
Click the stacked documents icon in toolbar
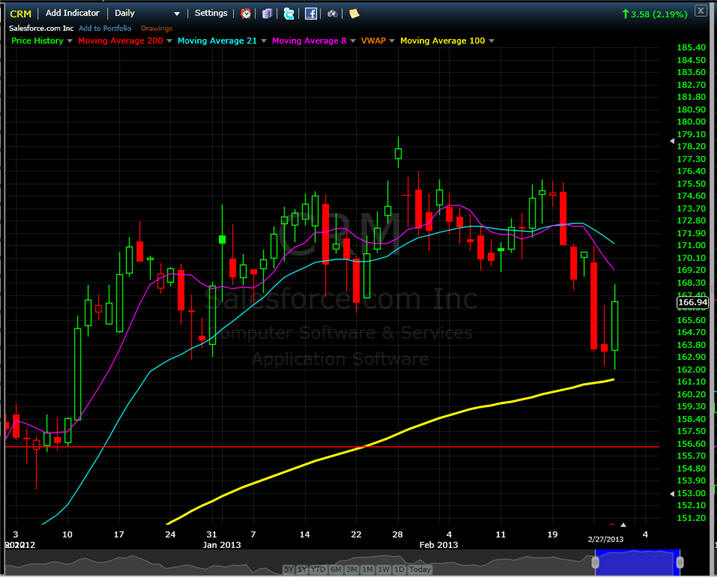[267, 14]
